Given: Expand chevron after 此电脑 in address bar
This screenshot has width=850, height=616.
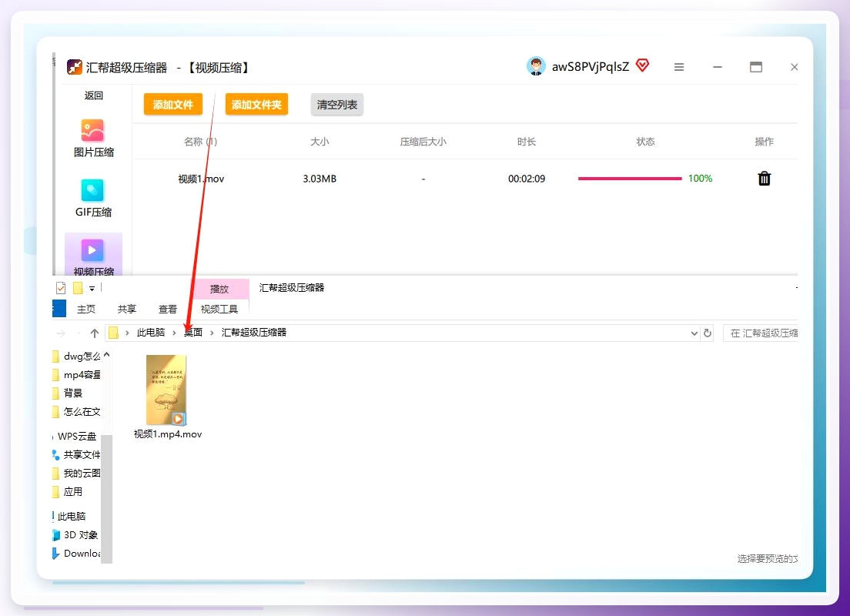Looking at the screenshot, I should point(174,333).
